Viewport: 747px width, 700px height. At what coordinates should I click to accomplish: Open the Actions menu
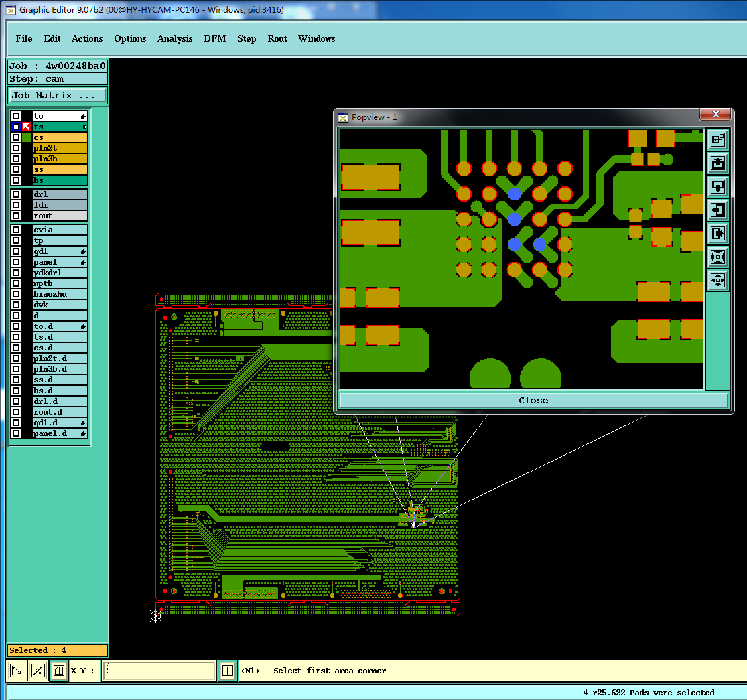tap(87, 39)
